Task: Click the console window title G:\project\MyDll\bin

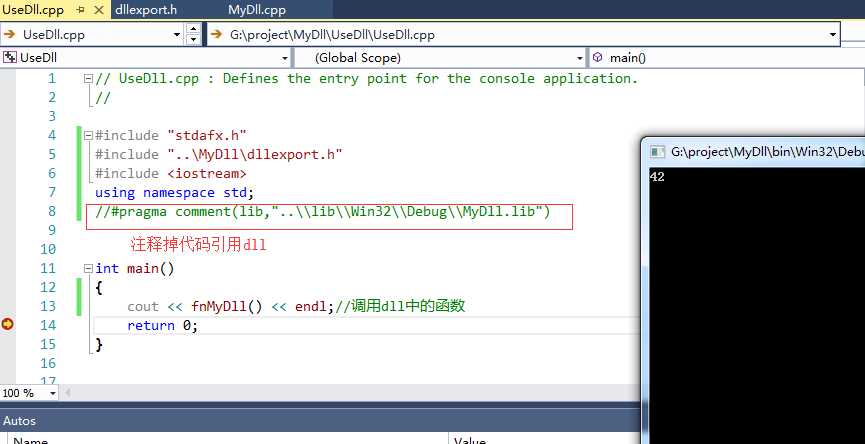Action: (x=767, y=152)
